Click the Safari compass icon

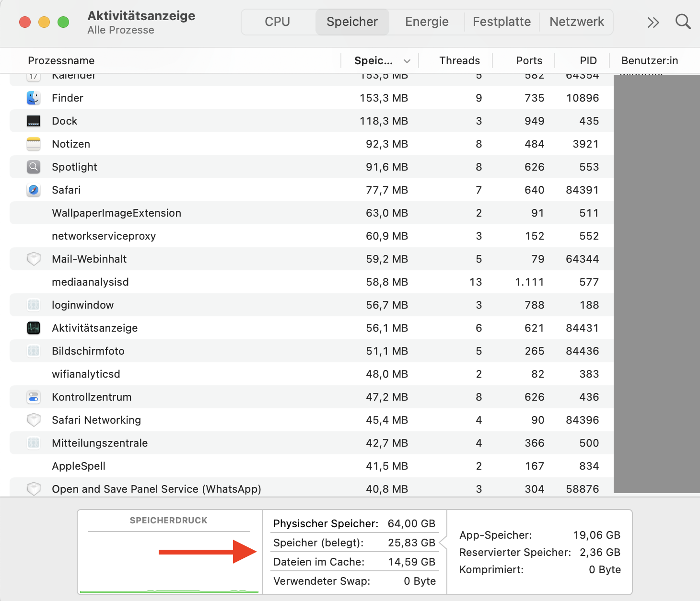point(33,190)
